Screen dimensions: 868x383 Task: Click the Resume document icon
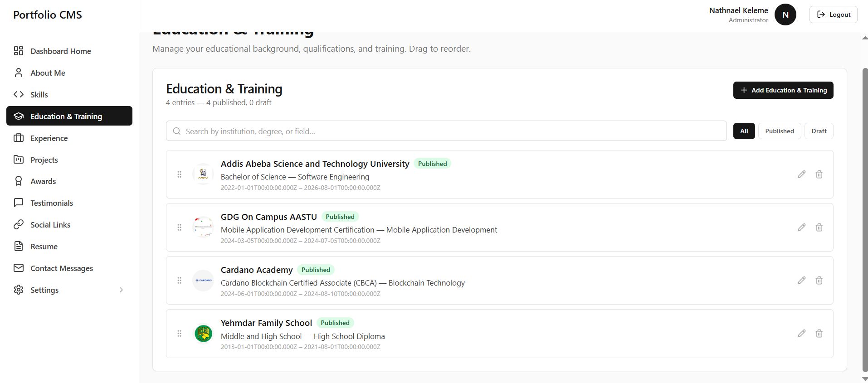(x=19, y=246)
